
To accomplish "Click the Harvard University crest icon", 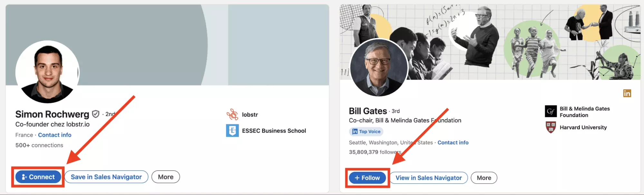I will (551, 127).
